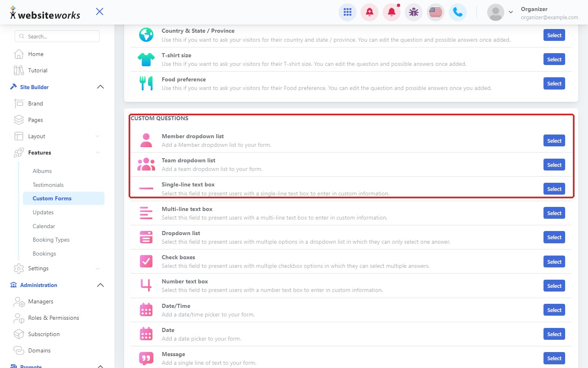Click the Domains link icon
The width and height of the screenshot is (588, 368).
point(19,350)
